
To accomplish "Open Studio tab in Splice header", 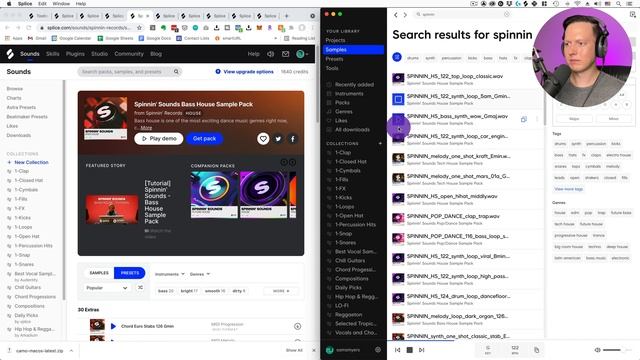I will (x=99, y=54).
